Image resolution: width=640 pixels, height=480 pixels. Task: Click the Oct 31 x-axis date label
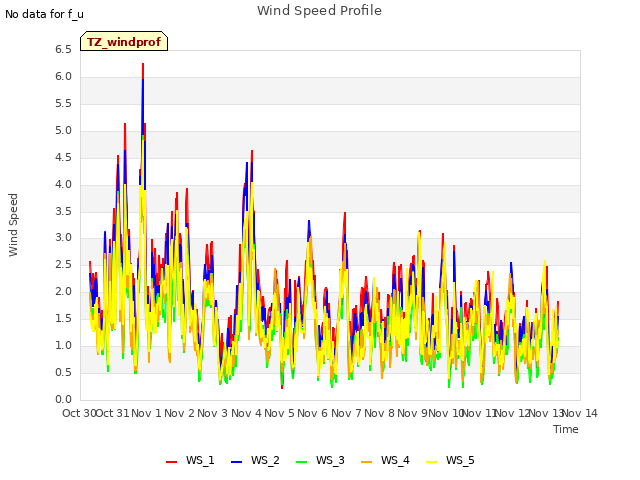point(113,413)
